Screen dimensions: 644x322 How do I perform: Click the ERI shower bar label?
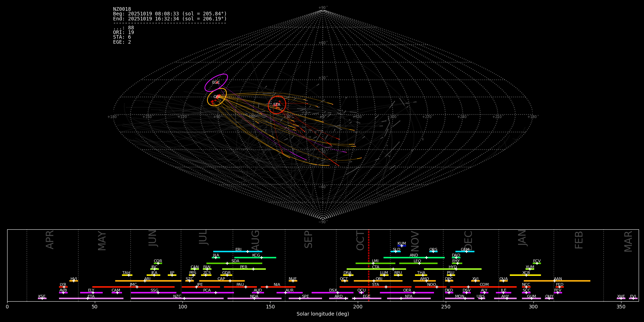click(239, 250)
